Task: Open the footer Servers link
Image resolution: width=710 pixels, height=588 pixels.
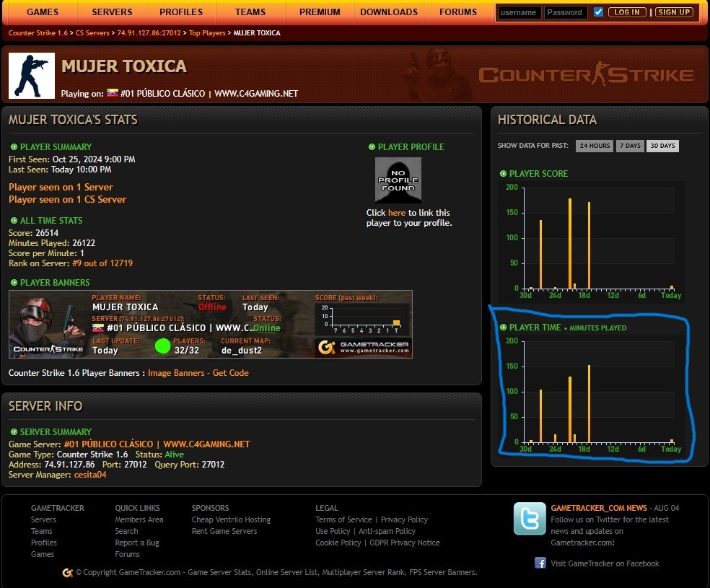Action: [43, 519]
